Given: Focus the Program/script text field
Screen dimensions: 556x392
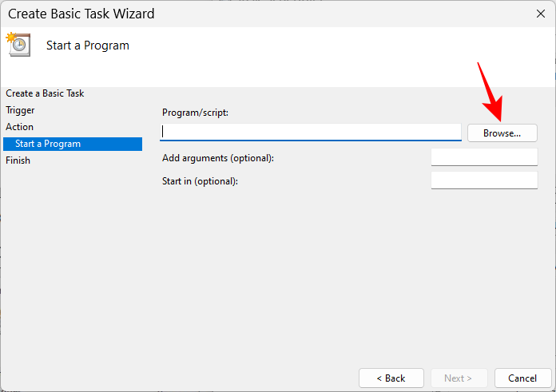Looking at the screenshot, I should [311, 133].
